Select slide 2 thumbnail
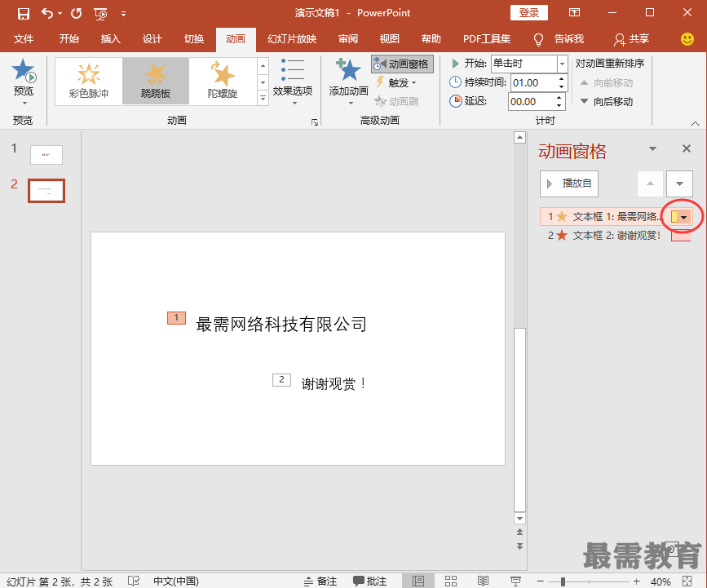The image size is (707, 588). tap(46, 191)
